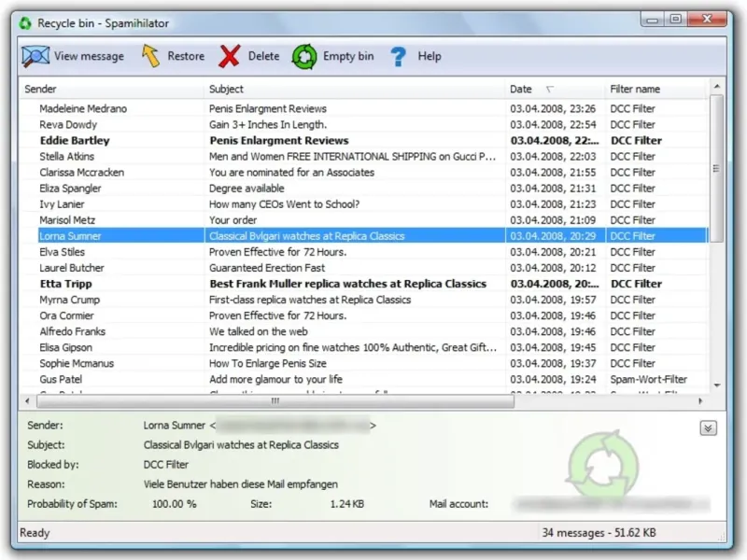Click "34 messages - 51.62 KB" status text
Viewport: 747px width, 560px height.
(599, 532)
